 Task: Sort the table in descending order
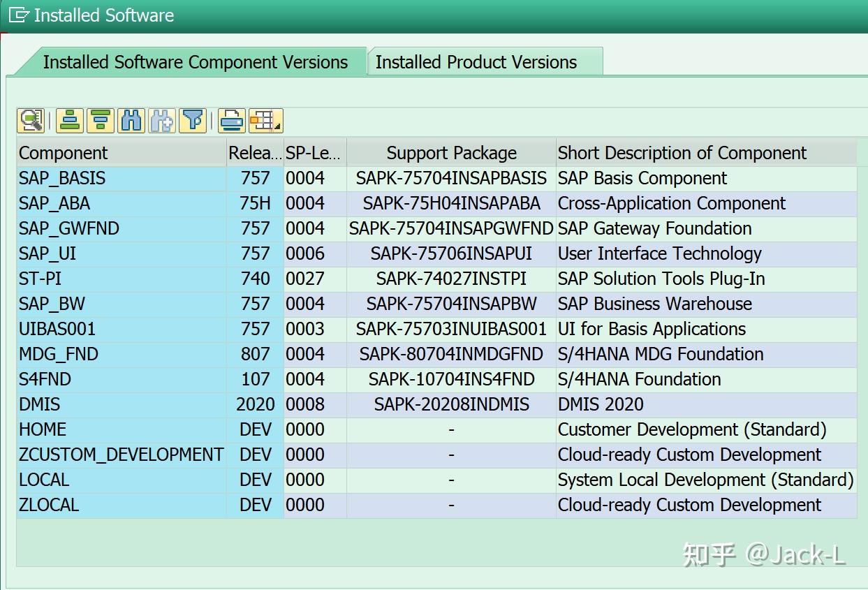pos(101,121)
